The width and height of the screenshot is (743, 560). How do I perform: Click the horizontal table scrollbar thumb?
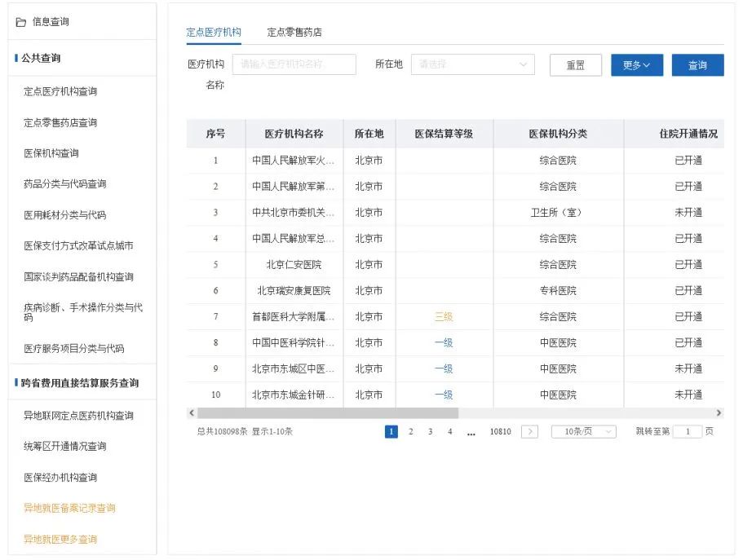pyautogui.click(x=328, y=412)
